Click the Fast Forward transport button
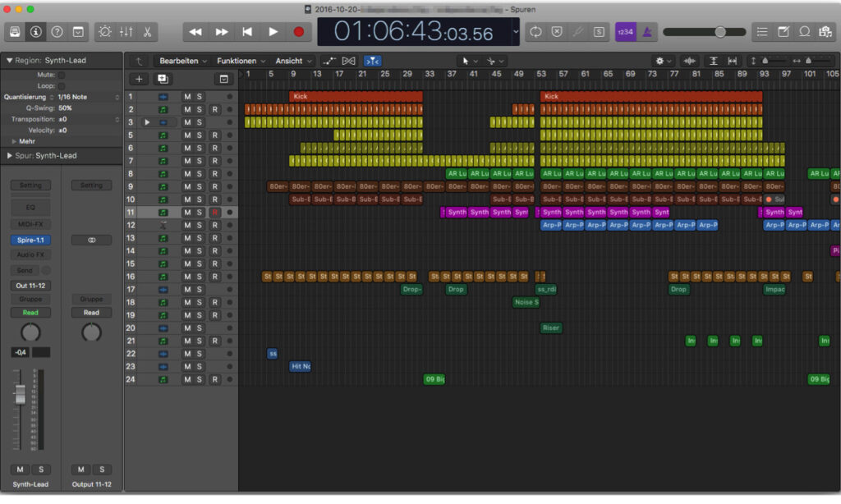841x504 pixels. pyautogui.click(x=221, y=32)
